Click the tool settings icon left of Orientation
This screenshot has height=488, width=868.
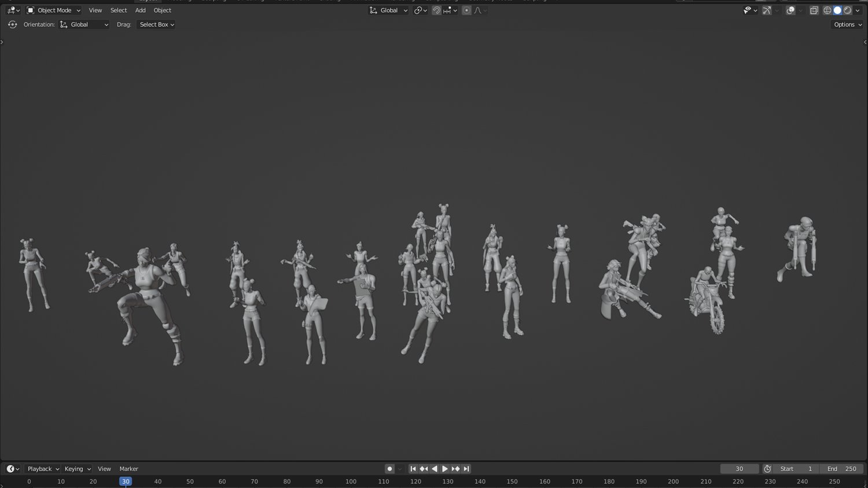pos(12,24)
